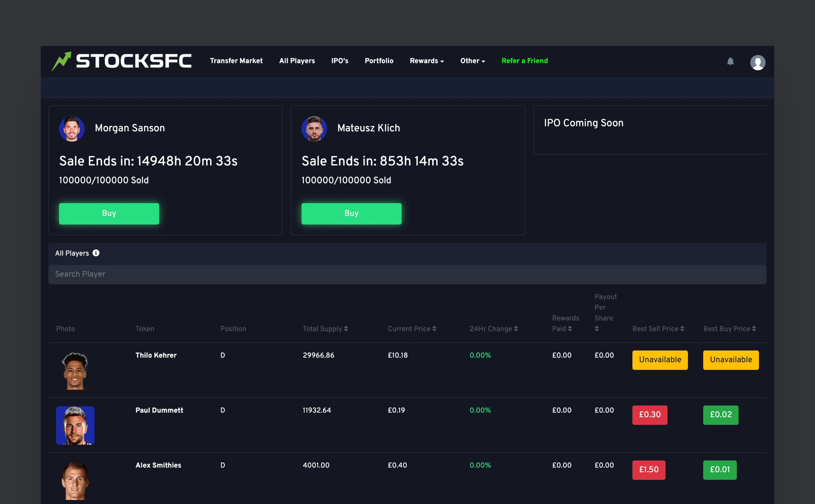Click Alex Smithies' £1.50 sell price
The image size is (815, 504).
(649, 470)
